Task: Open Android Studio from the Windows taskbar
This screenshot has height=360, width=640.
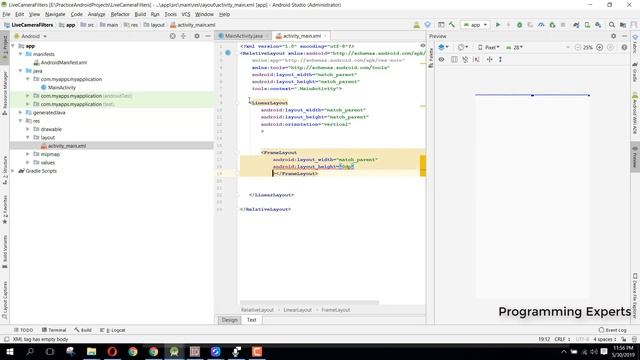Action: pos(174,351)
